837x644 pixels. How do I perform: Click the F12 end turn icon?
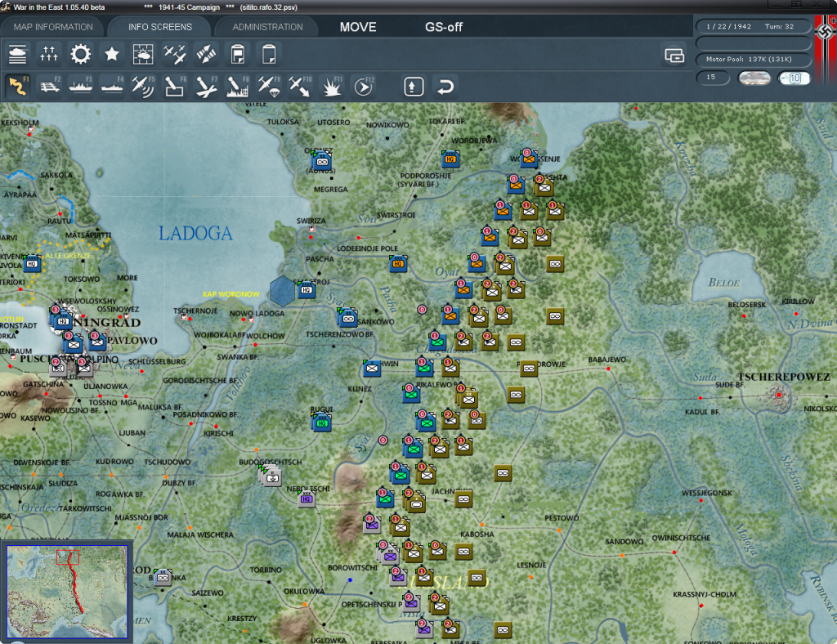364,87
